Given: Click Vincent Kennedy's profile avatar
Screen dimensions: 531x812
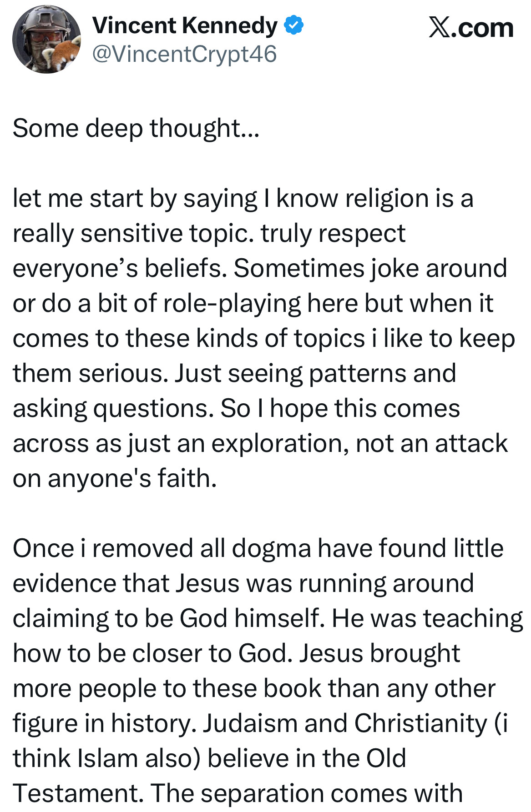Looking at the screenshot, I should [x=46, y=40].
